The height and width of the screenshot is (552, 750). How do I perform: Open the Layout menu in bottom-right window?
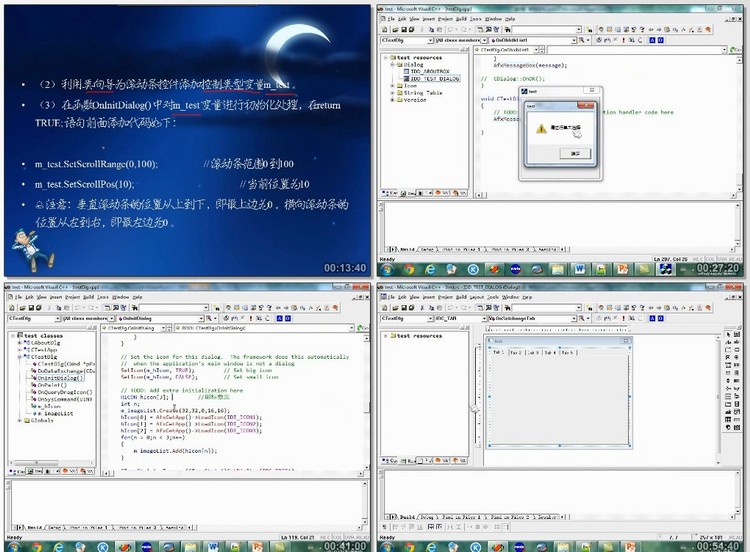click(478, 297)
